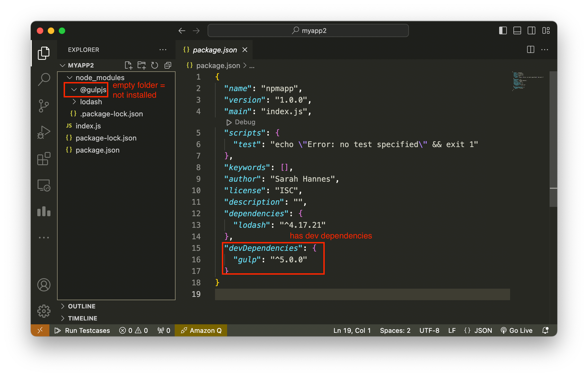Viewport: 588px width, 377px height.
Task: Refresh the Explorer file tree
Action: [155, 65]
